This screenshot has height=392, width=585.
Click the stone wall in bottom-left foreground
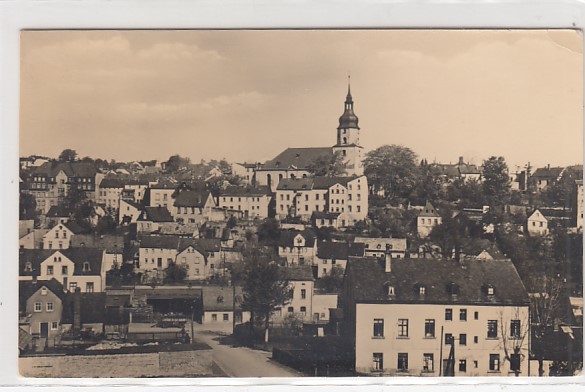pyautogui.click(x=116, y=363)
